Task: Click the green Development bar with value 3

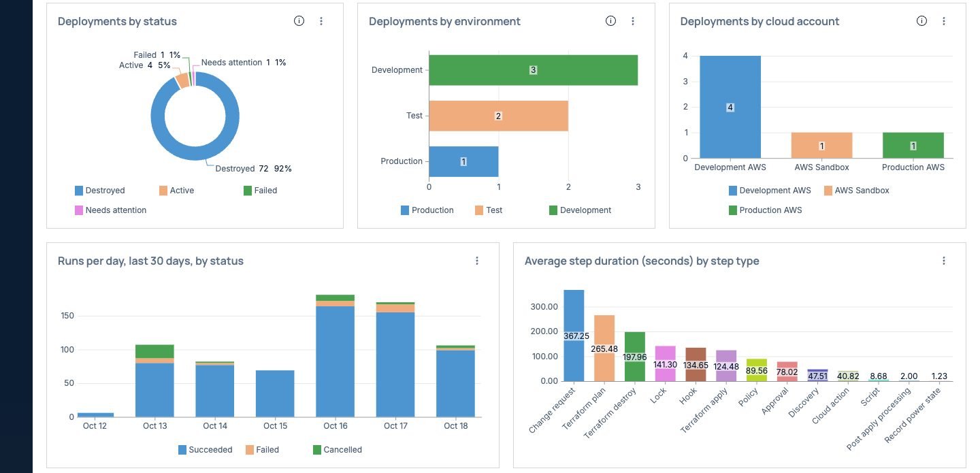Action: 533,70
